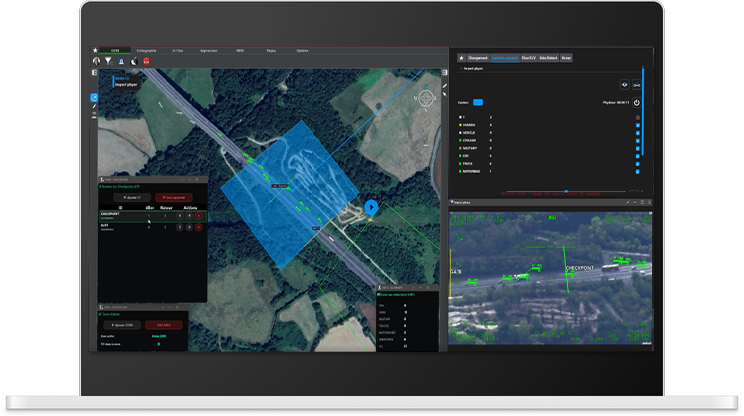Toggle the TRUCK class checkbox
Image resolution: width=744 pixels, height=416 pixels.
tap(637, 163)
